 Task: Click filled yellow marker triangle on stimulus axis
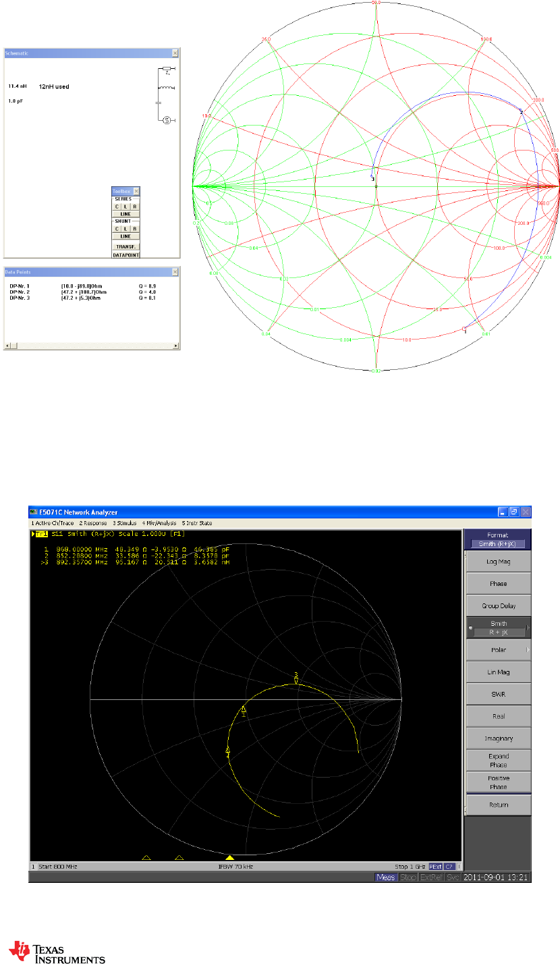tap(229, 857)
